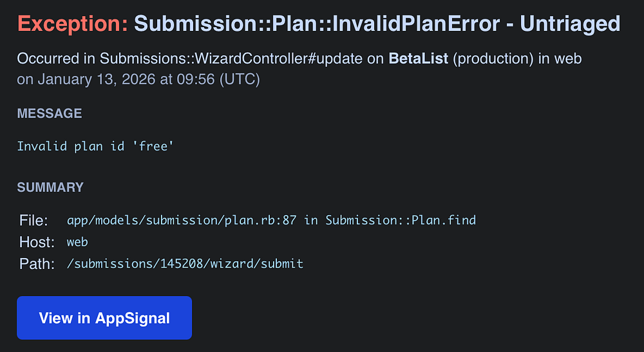Click the Untriaged status text

[x=570, y=24]
